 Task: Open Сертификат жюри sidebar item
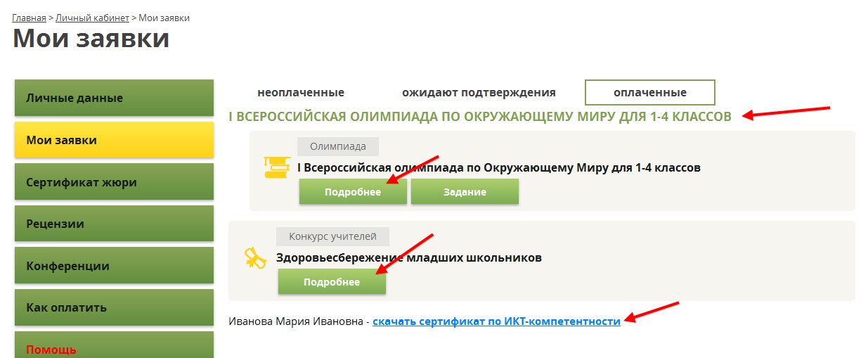click(x=114, y=182)
